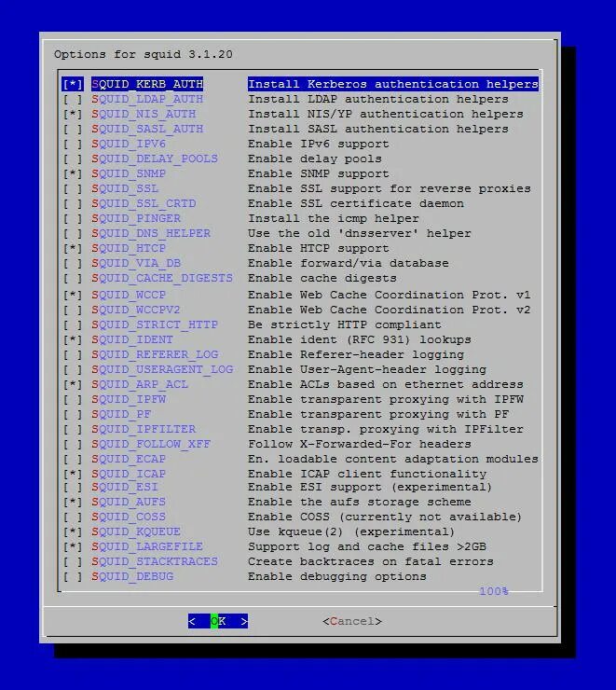Screen dimensions: 616x690
Task: Toggle the SQUID_KERB_AUTH checkbox
Action: coord(73,84)
